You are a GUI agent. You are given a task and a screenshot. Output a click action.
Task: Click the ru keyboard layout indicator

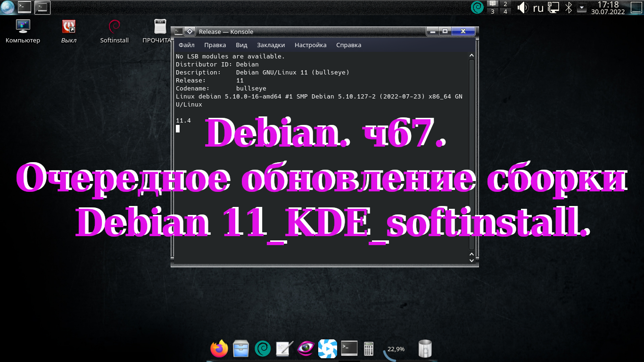coord(538,8)
